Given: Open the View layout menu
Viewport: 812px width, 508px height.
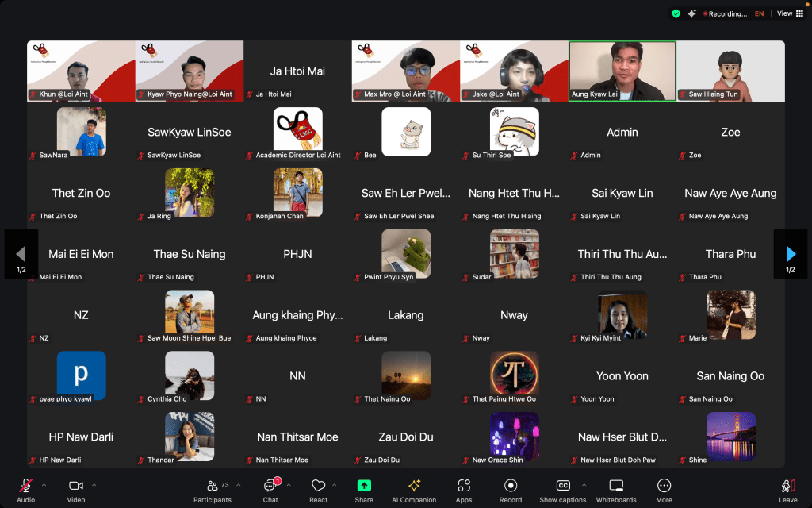Looking at the screenshot, I should pos(787,13).
